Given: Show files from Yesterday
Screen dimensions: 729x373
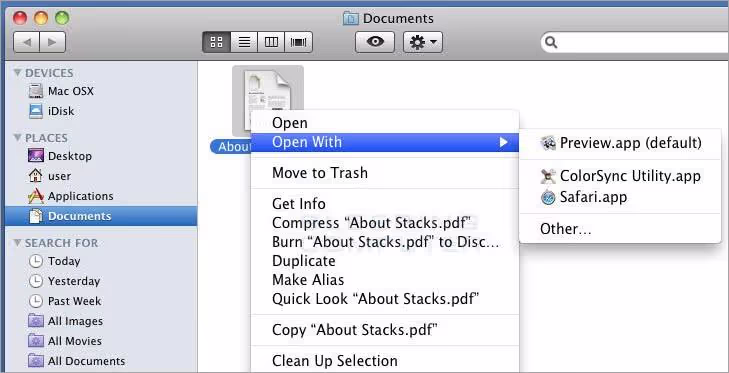Looking at the screenshot, I should [x=101, y=281].
